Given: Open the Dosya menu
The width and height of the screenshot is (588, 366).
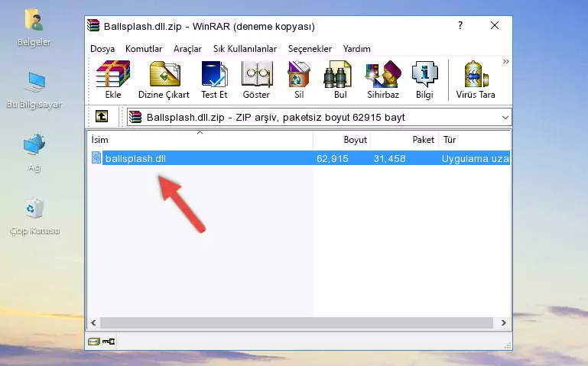Looking at the screenshot, I should pos(102,49).
